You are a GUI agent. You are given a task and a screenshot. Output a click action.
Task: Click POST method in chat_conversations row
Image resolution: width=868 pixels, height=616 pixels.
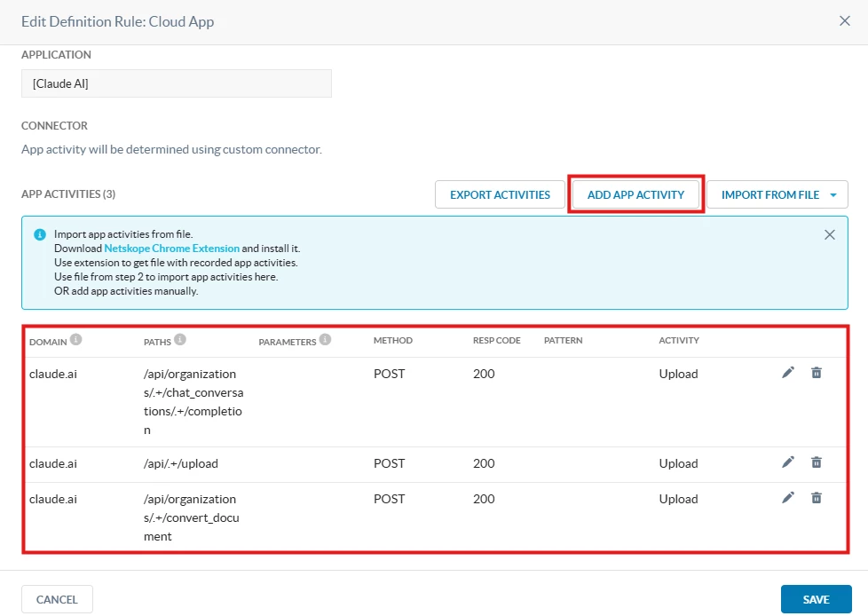389,375
